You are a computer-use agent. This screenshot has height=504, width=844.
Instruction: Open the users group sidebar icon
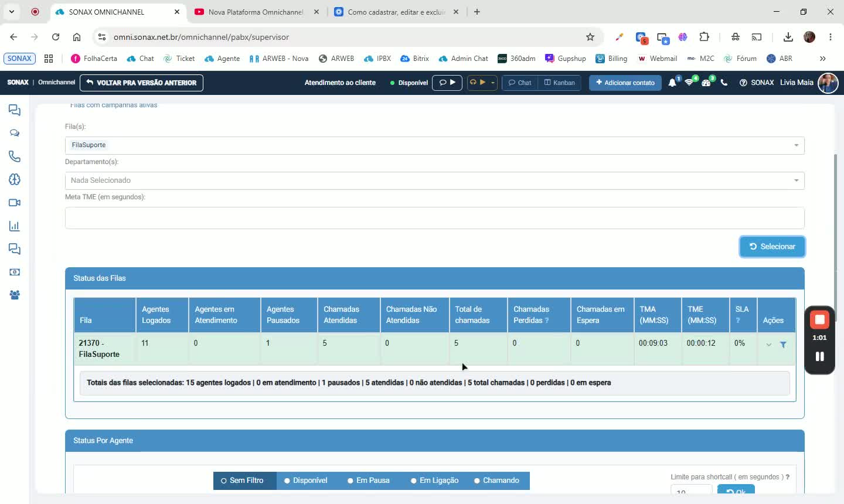click(15, 295)
